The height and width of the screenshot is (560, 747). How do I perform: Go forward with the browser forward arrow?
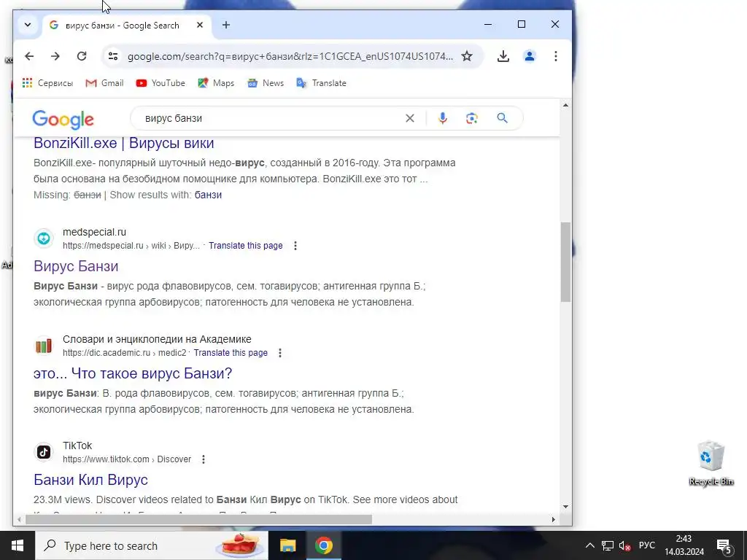55,56
